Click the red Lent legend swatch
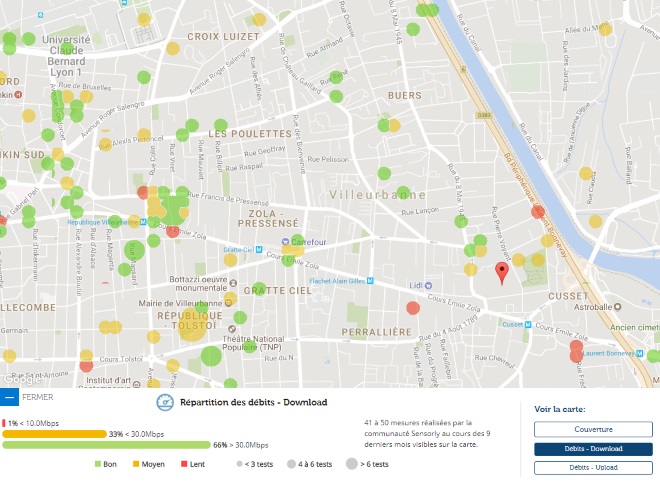The height and width of the screenshot is (489, 660). point(184,464)
